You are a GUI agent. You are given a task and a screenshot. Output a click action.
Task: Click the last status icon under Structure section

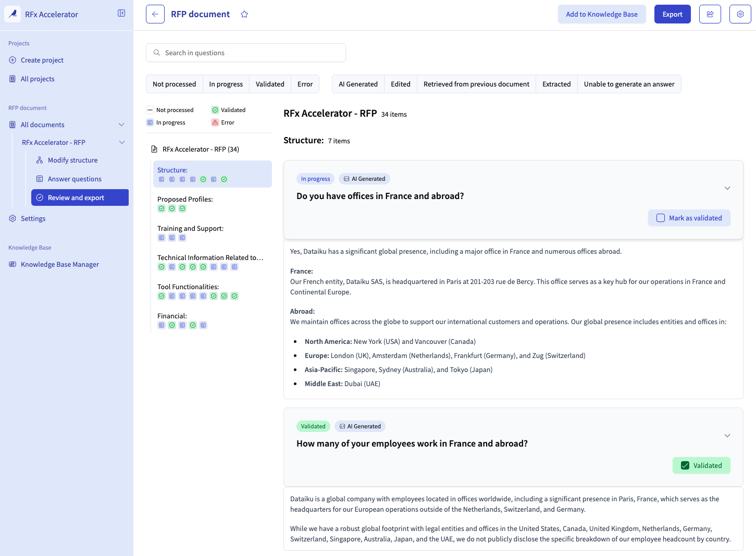pos(224,179)
